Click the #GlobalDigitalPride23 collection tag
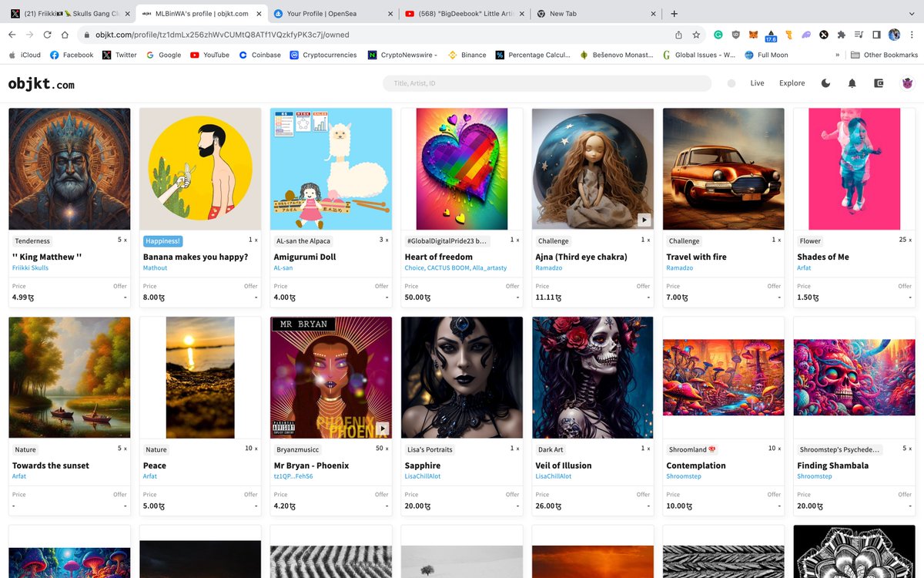Screen dimensions: 924x578 446,241
